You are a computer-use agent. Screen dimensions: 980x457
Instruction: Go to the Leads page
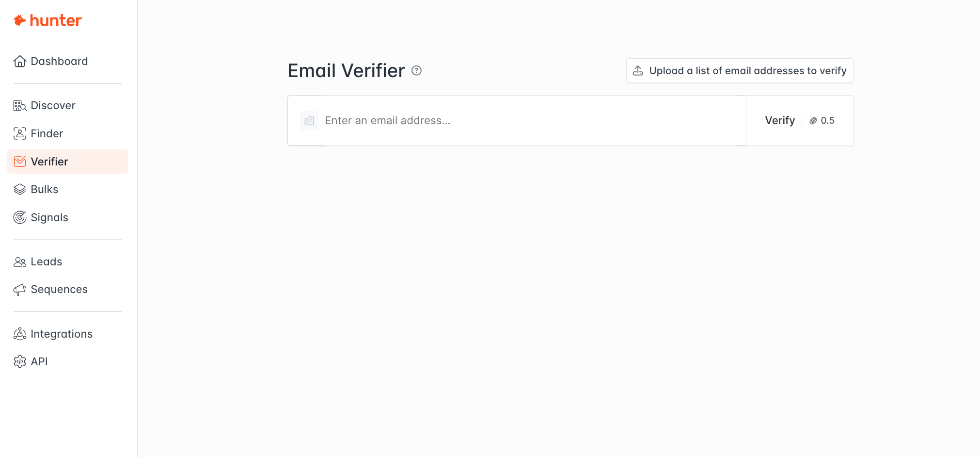tap(47, 261)
